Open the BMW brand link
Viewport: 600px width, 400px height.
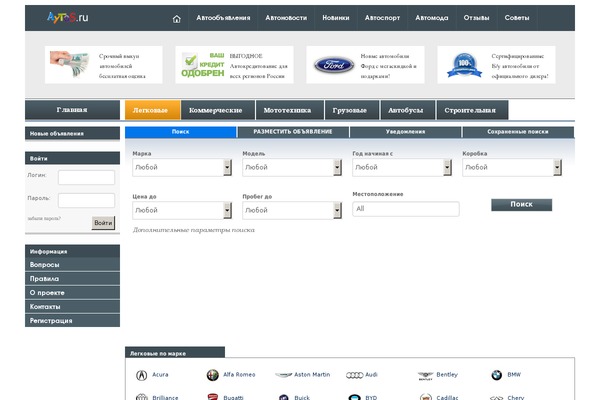(x=514, y=375)
